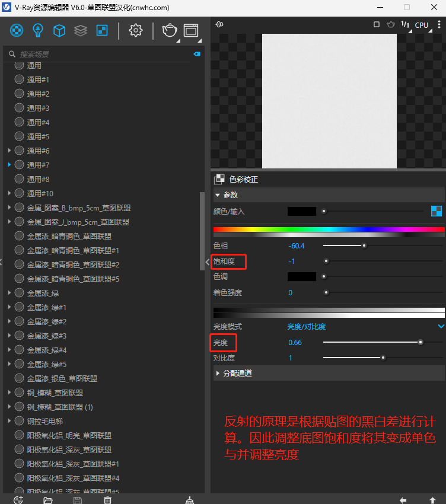The height and width of the screenshot is (504, 446).
Task: Select CPU render engine in preview bar
Action: pyautogui.click(x=422, y=25)
